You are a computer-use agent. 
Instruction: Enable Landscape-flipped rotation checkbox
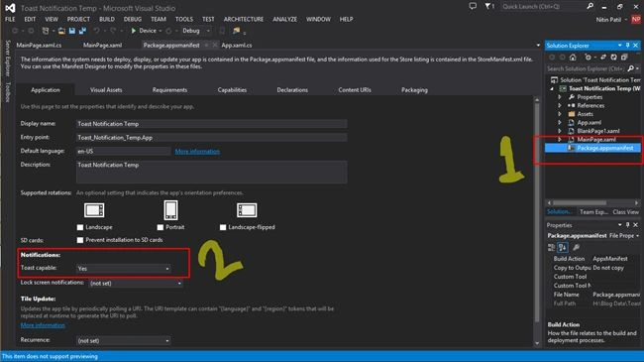tap(223, 227)
